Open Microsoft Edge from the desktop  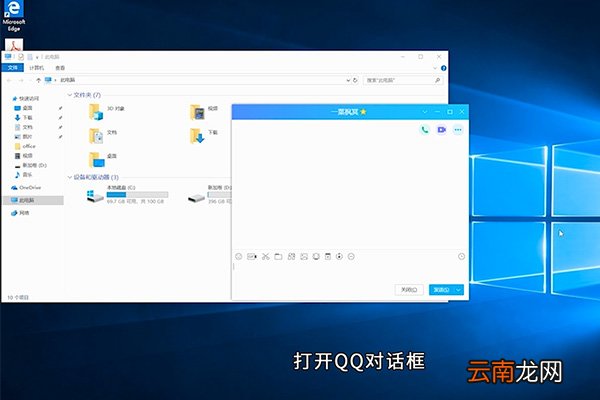point(14,16)
